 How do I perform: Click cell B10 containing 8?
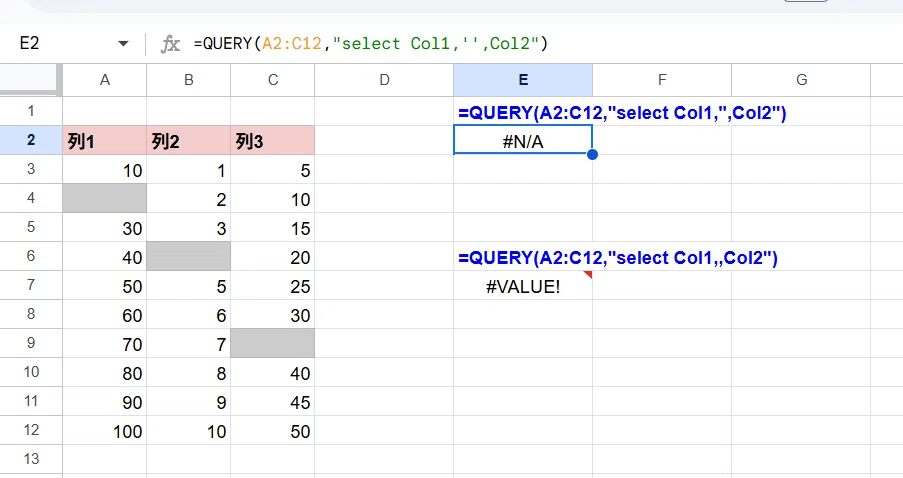click(x=189, y=373)
